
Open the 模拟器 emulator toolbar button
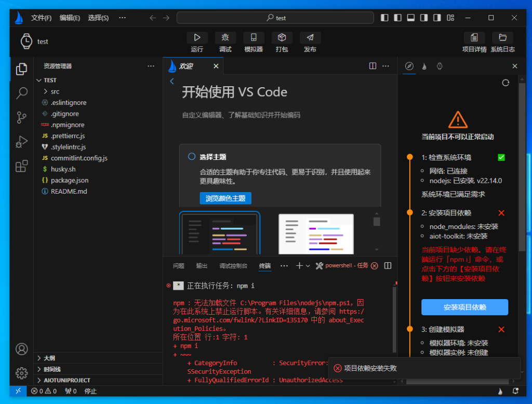(254, 43)
